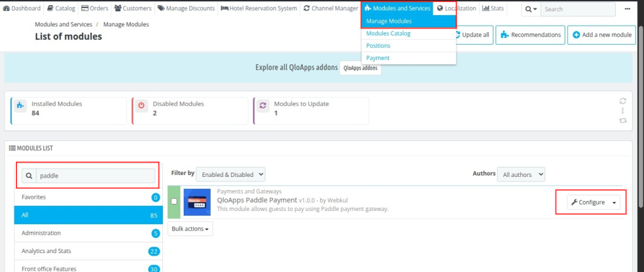Open the Catalog menu
Viewport: 644px width, 272px height.
[61, 8]
